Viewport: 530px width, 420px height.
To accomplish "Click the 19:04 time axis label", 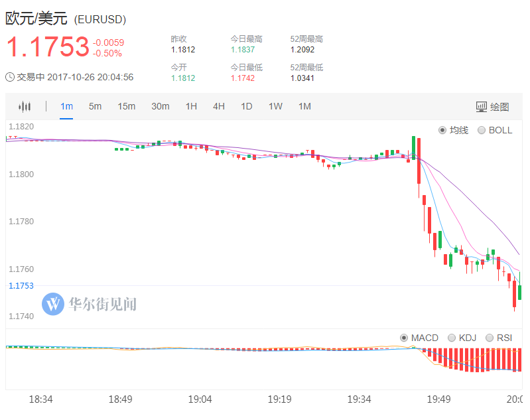I will coord(200,399).
